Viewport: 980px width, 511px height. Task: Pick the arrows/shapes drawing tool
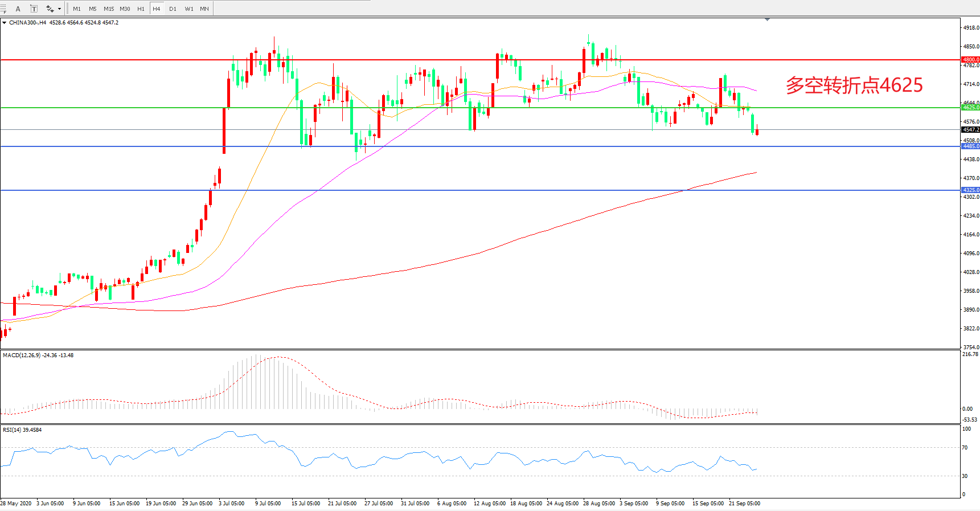pyautogui.click(x=50, y=9)
